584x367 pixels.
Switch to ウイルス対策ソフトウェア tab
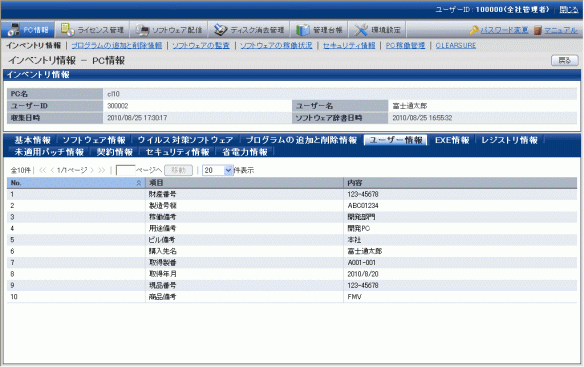(x=185, y=140)
